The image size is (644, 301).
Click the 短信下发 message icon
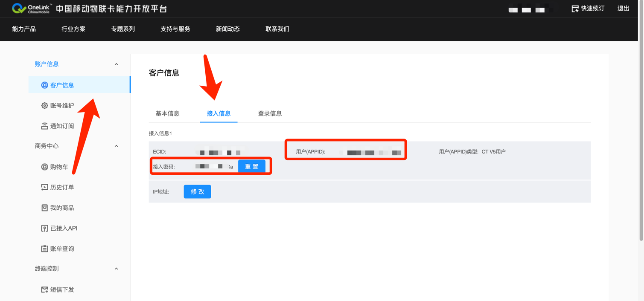[44, 290]
